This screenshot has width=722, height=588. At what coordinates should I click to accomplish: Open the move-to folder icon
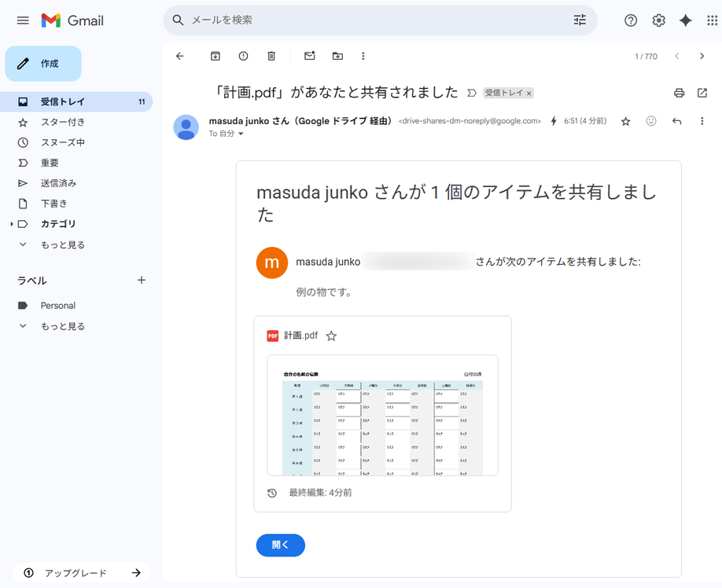coord(337,56)
